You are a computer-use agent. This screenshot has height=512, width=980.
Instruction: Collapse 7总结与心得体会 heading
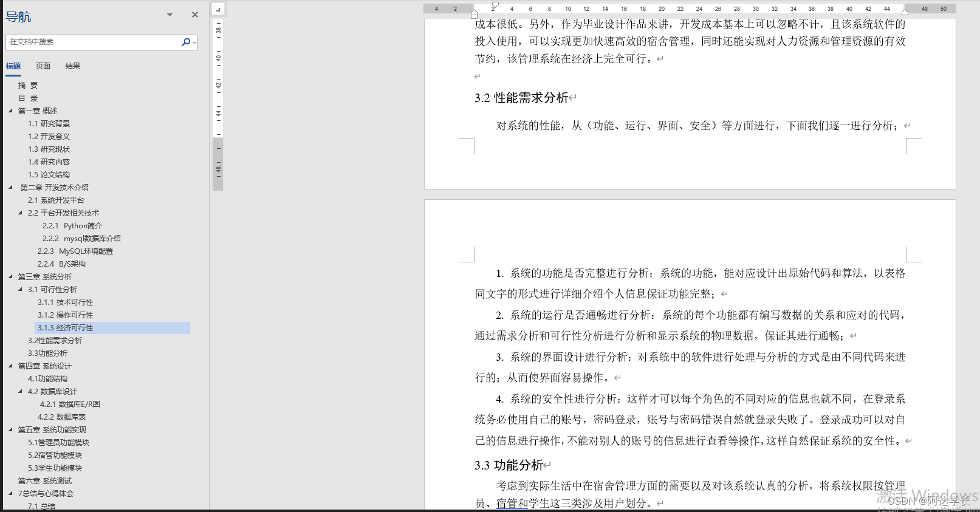10,493
